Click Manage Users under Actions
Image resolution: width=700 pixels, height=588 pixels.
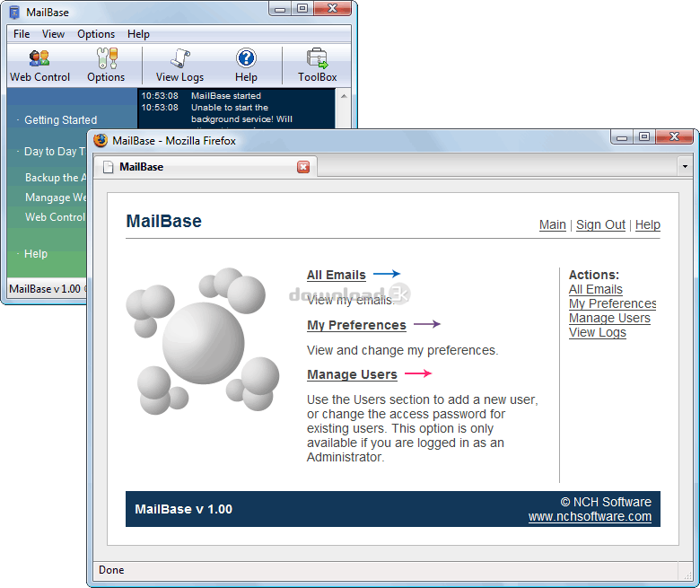(x=609, y=318)
